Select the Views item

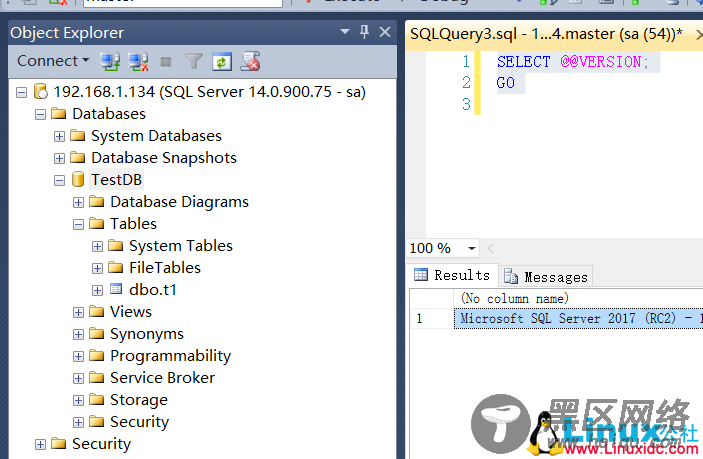(131, 312)
